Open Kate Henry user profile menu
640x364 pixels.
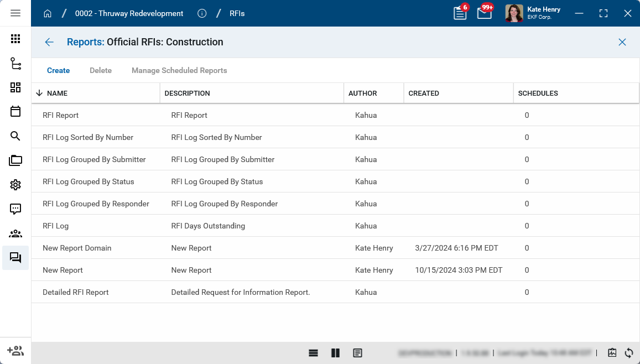pyautogui.click(x=533, y=13)
